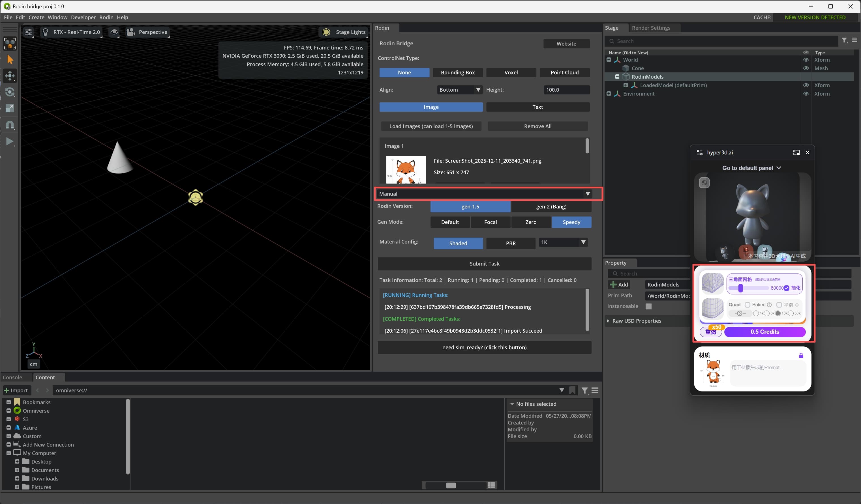Open the Align Bottom dropdown
861x504 pixels.
point(460,90)
